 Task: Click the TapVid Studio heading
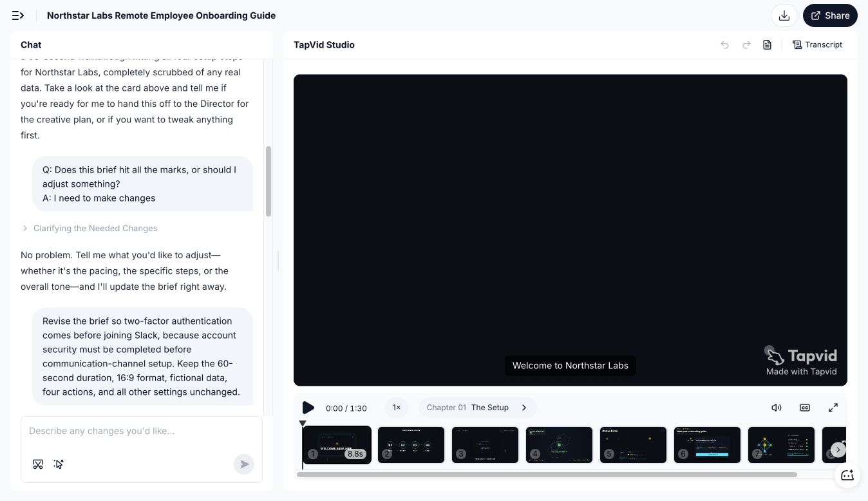(324, 44)
